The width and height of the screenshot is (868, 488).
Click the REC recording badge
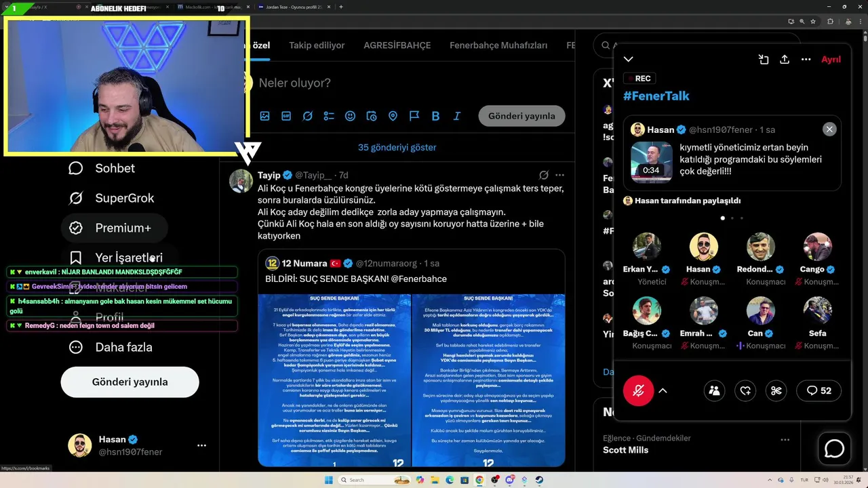tap(639, 79)
